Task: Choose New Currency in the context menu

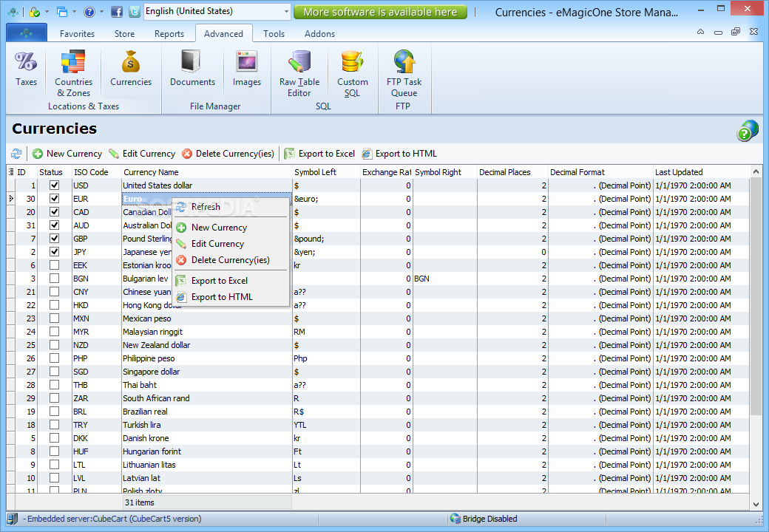Action: [230, 228]
